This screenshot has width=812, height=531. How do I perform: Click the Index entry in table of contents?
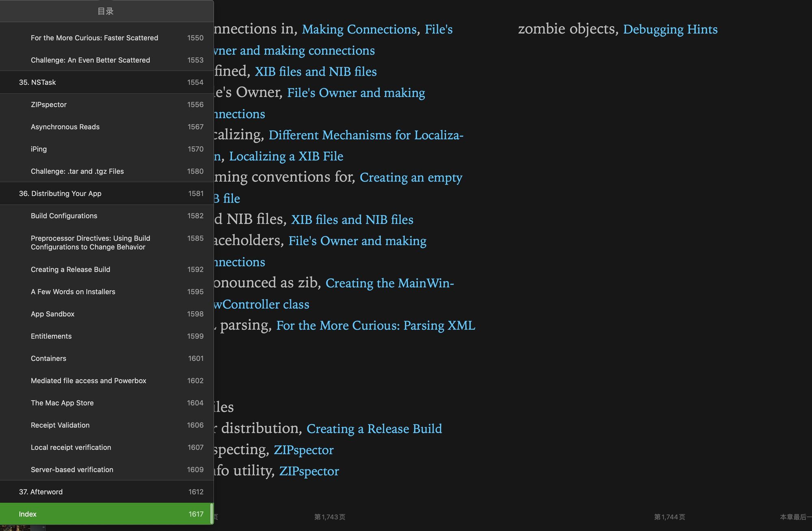point(107,513)
